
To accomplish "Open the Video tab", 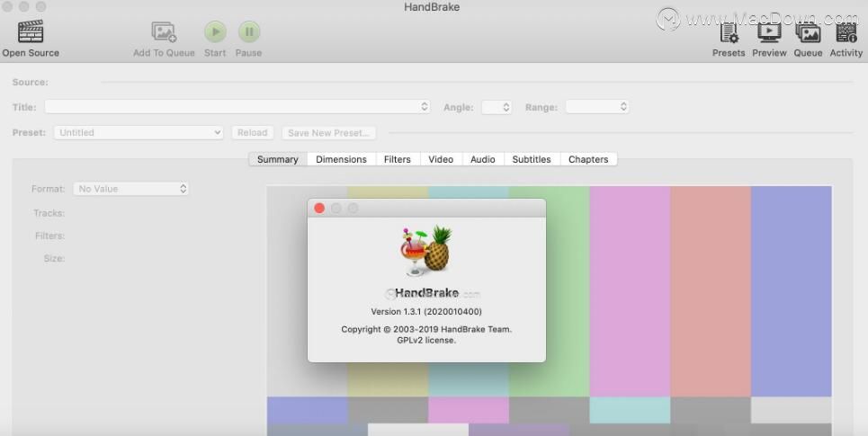I will [441, 159].
